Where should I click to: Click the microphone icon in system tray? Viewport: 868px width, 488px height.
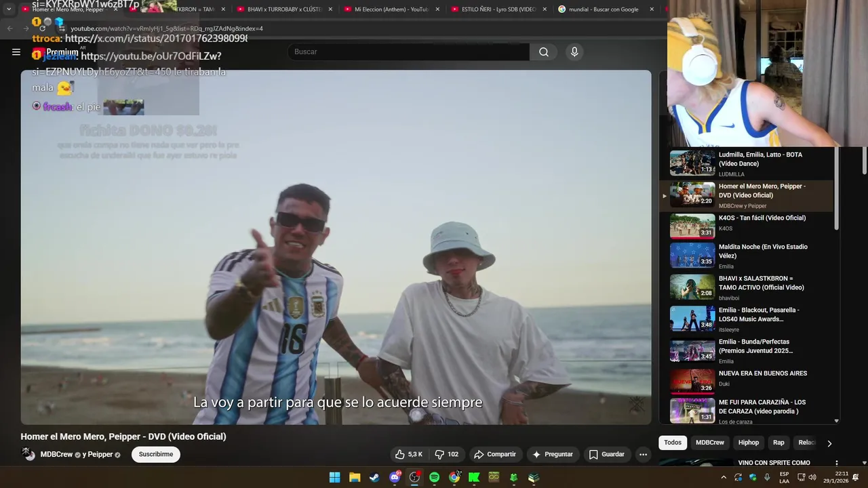click(767, 477)
